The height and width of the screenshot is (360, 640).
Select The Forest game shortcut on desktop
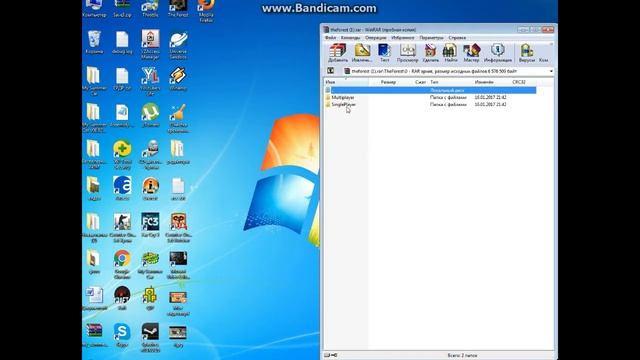(178, 9)
